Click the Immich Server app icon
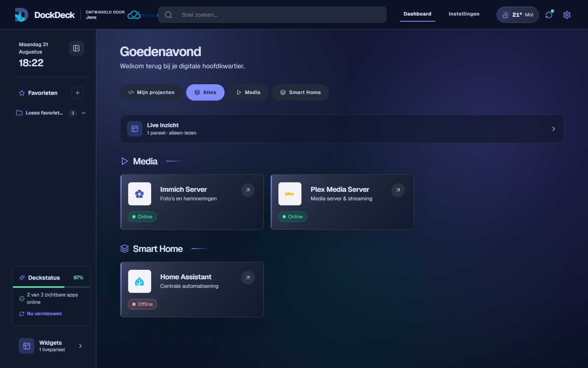This screenshot has height=368, width=588. click(x=140, y=194)
